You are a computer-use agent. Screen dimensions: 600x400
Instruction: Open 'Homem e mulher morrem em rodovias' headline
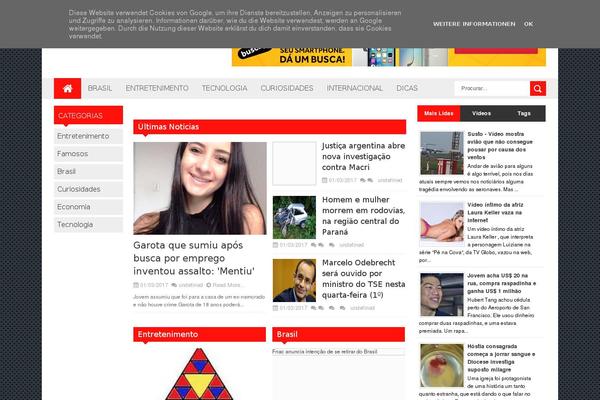(363, 216)
